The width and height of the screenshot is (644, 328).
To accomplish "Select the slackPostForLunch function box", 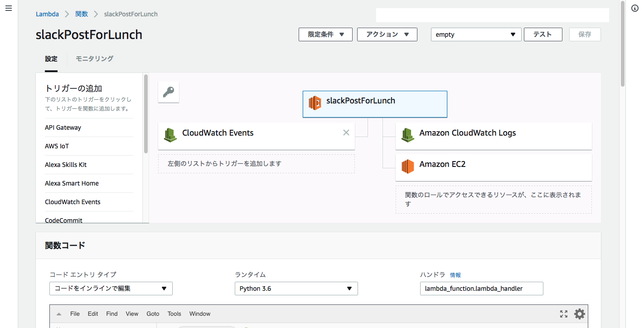I will pyautogui.click(x=375, y=104).
